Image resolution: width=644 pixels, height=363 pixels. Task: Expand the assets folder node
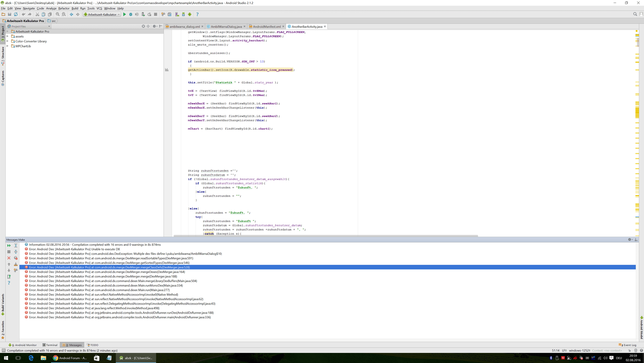click(8, 36)
